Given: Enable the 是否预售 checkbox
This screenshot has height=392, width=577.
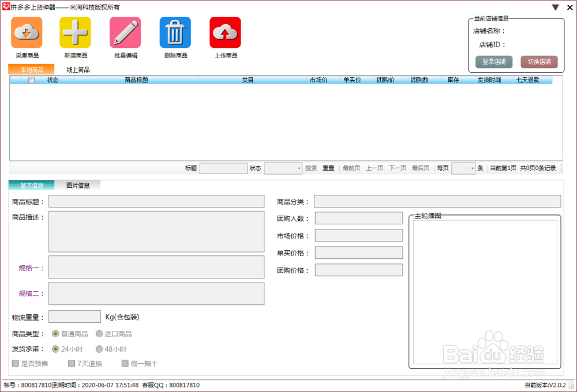Looking at the screenshot, I should (16, 363).
